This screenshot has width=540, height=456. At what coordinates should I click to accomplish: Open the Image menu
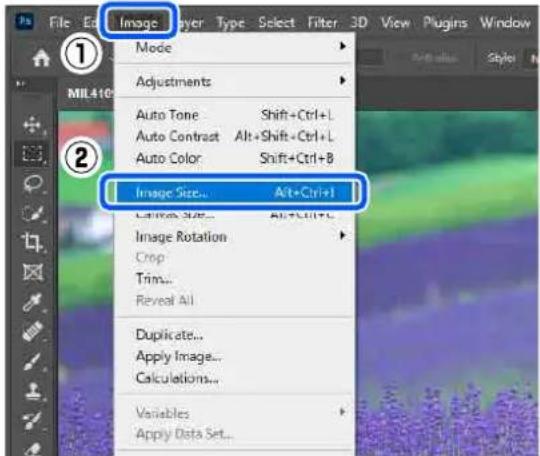[138, 23]
